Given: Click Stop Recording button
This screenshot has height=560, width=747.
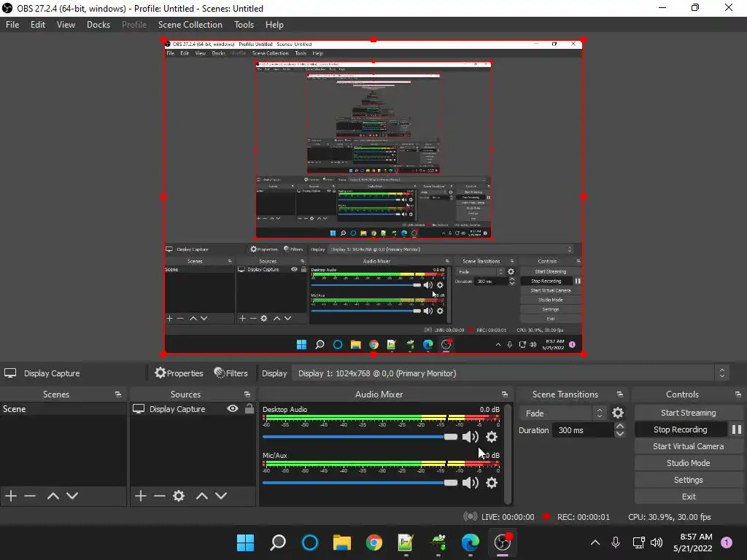Looking at the screenshot, I should coord(681,429).
